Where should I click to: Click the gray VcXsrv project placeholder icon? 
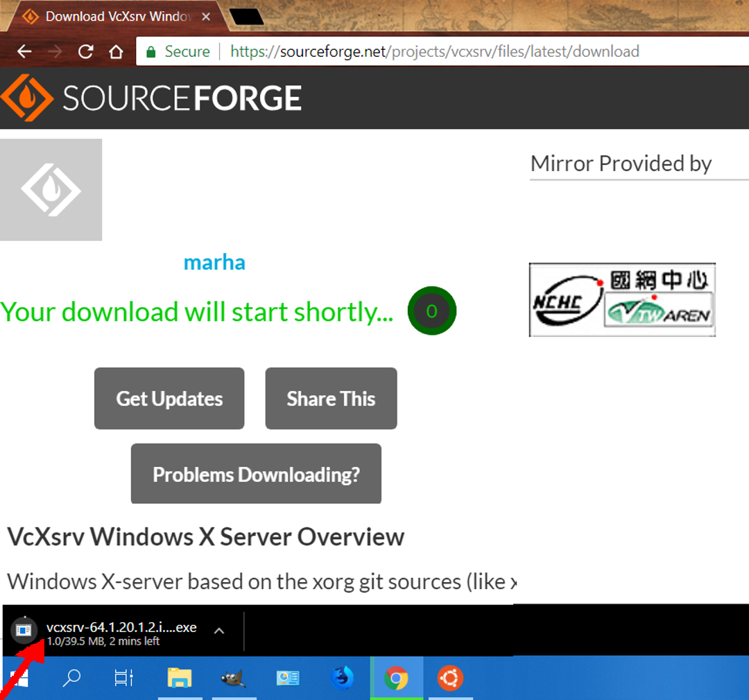51,190
